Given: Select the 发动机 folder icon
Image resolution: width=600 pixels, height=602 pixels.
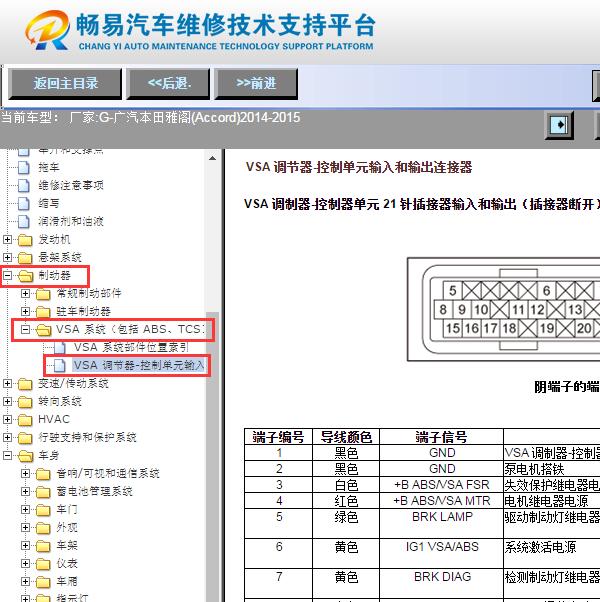Looking at the screenshot, I should [25, 240].
